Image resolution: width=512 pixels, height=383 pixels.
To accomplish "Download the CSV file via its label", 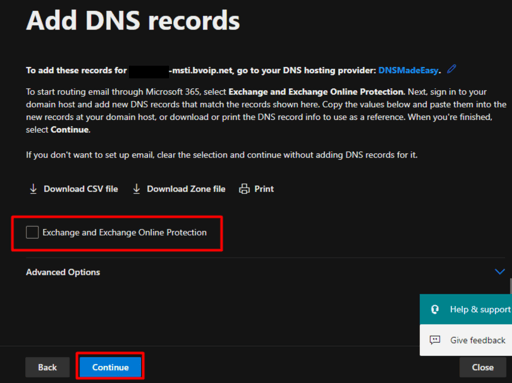I will [x=81, y=189].
